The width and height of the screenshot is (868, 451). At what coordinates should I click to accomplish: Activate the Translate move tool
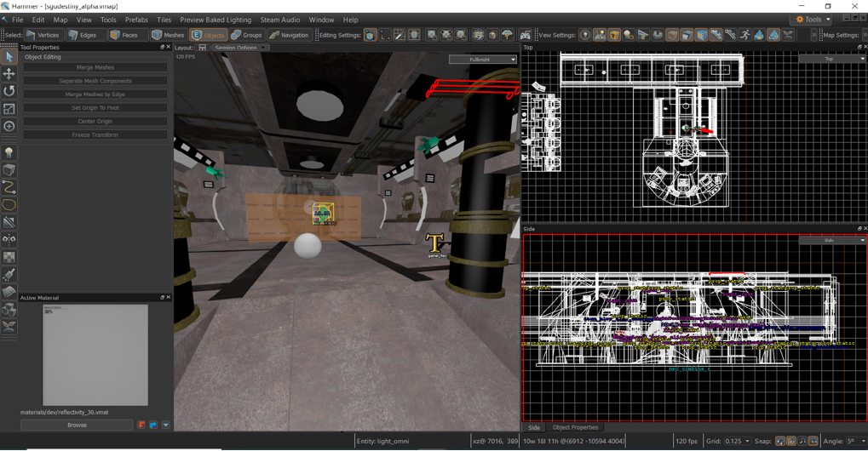pos(9,73)
